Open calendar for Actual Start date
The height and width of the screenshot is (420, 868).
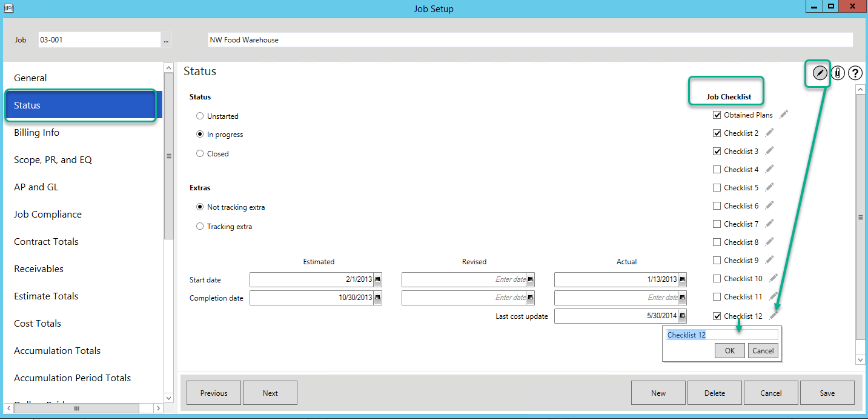[x=682, y=279]
